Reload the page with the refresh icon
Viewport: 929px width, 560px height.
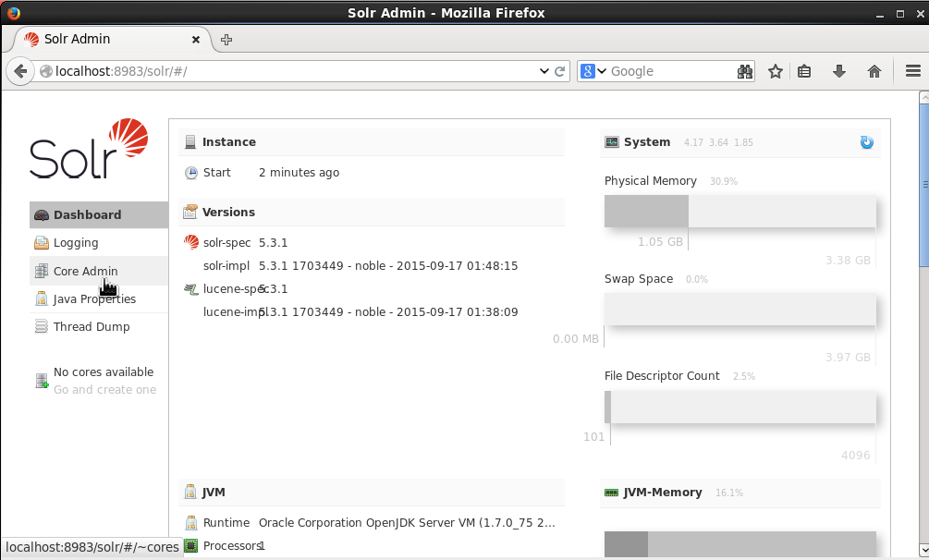coord(560,71)
